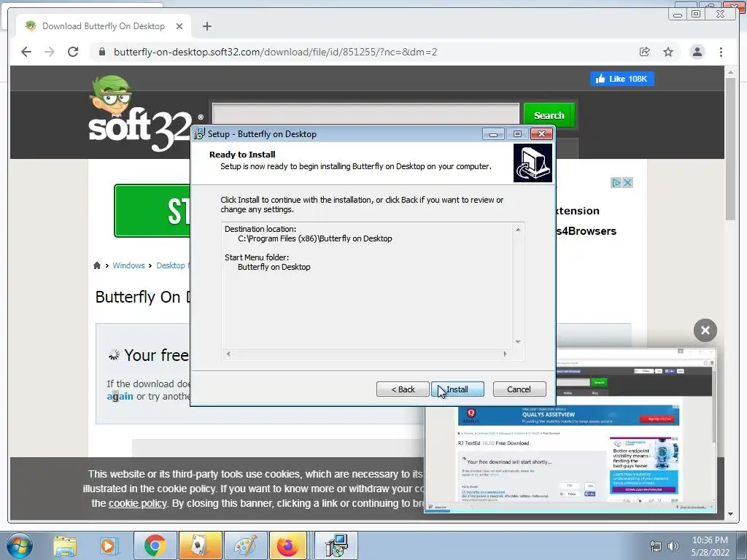Open Windows Media Player from the taskbar
The image size is (747, 560).
point(109,545)
